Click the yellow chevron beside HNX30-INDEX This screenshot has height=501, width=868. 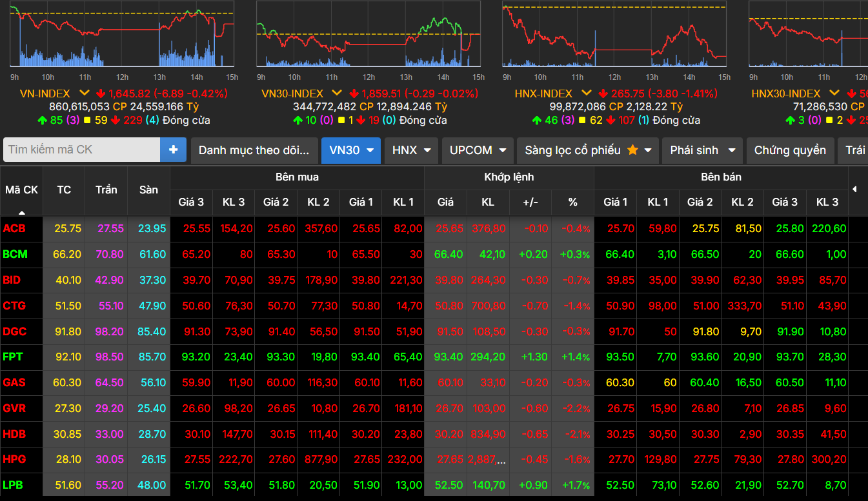(834, 93)
